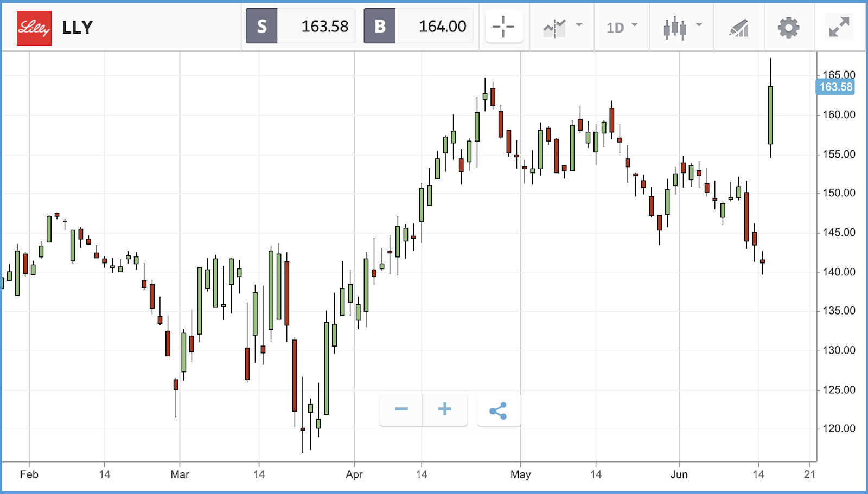Click the Lilly company logo
868x494 pixels.
click(x=34, y=28)
